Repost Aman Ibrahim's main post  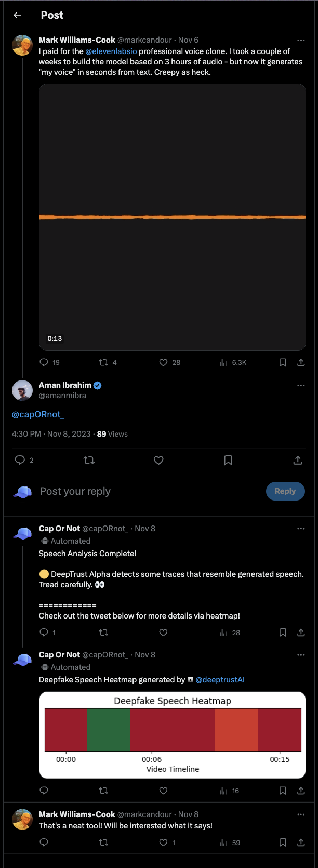(x=89, y=460)
